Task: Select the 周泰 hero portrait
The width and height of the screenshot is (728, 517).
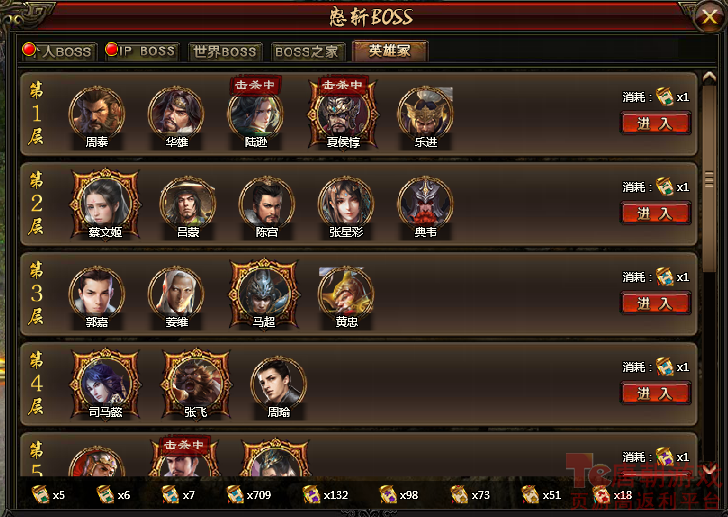Action: coord(97,114)
